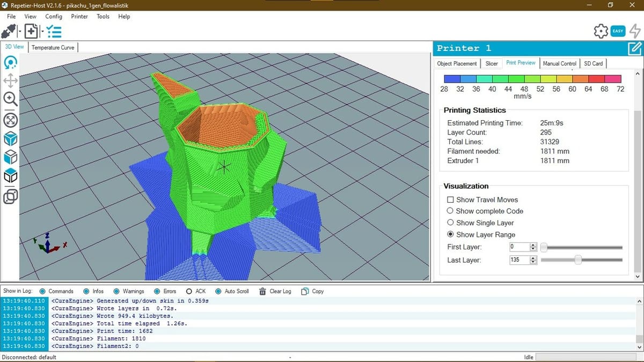This screenshot has width=644, height=362.
Task: Open the Help menu
Action: 124,17
